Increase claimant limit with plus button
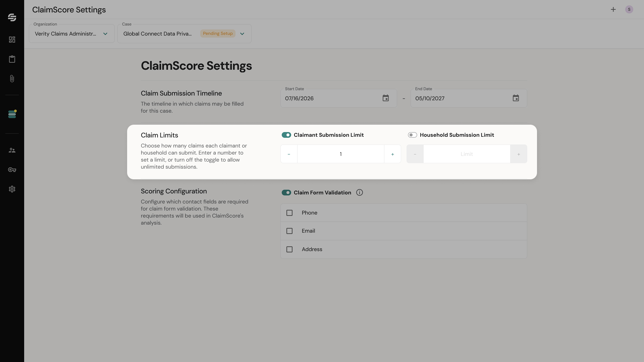This screenshot has height=362, width=644. click(392, 154)
